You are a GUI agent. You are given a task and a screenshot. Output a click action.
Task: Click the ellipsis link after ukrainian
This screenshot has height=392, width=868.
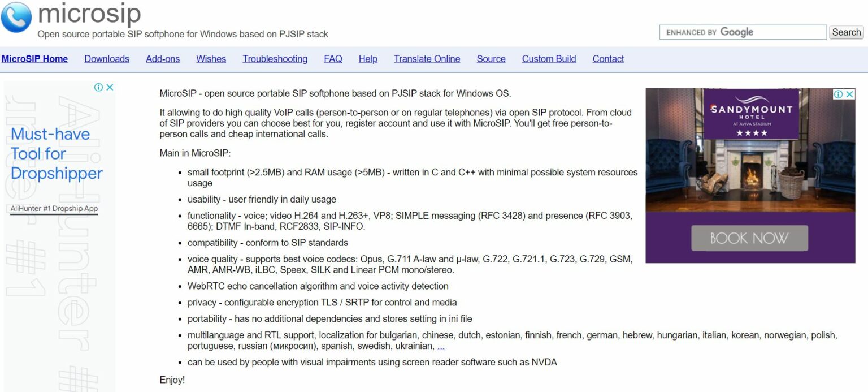(440, 346)
